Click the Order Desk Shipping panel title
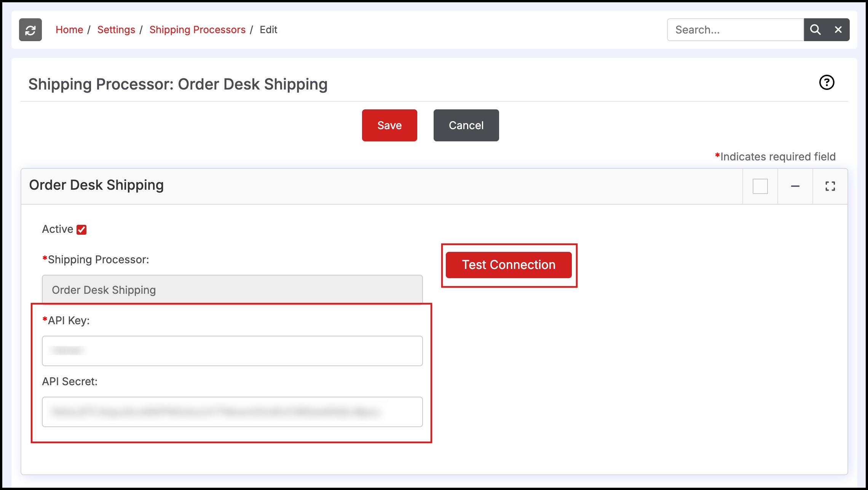 (x=96, y=185)
